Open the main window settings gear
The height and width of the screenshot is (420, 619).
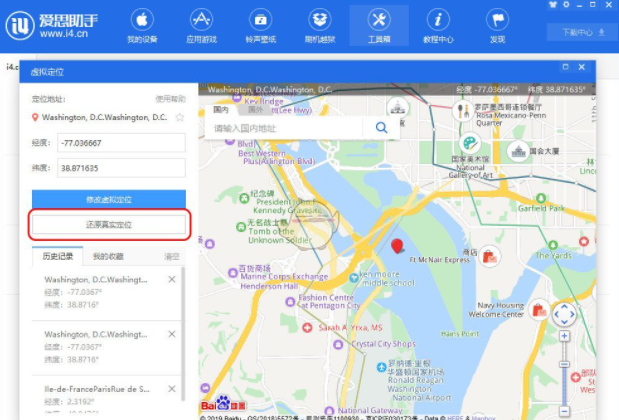(x=566, y=5)
